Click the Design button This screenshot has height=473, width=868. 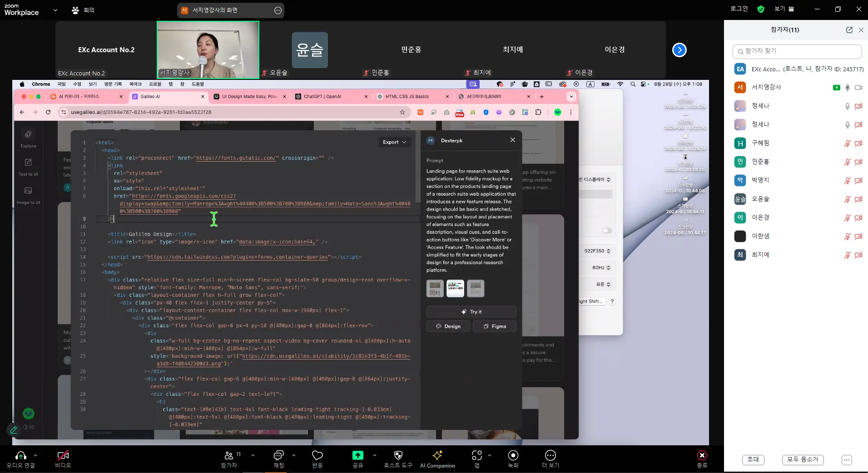pos(448,326)
